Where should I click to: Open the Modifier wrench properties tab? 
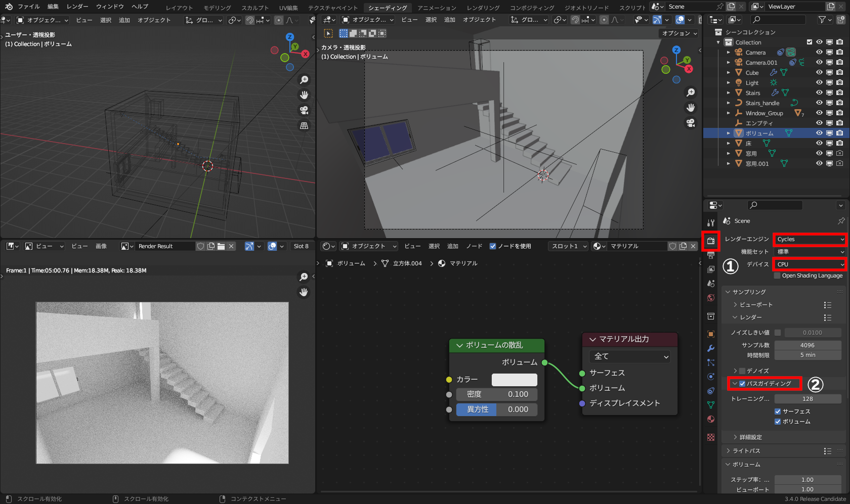click(711, 348)
